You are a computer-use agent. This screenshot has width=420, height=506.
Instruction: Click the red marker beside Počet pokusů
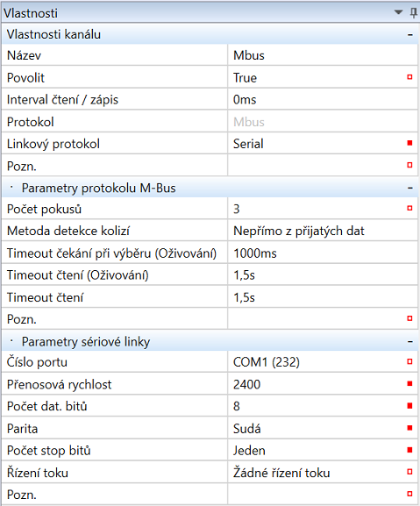pos(409,208)
